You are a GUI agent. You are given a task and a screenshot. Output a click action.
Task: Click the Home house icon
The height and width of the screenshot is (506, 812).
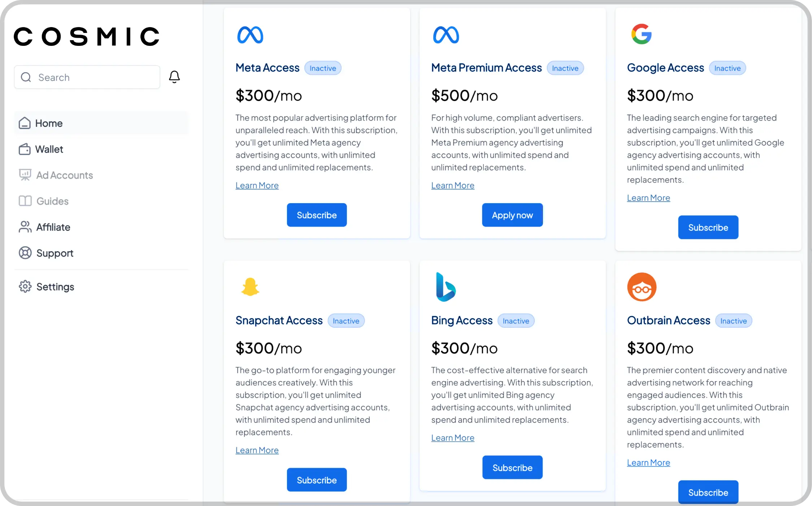[x=25, y=123]
